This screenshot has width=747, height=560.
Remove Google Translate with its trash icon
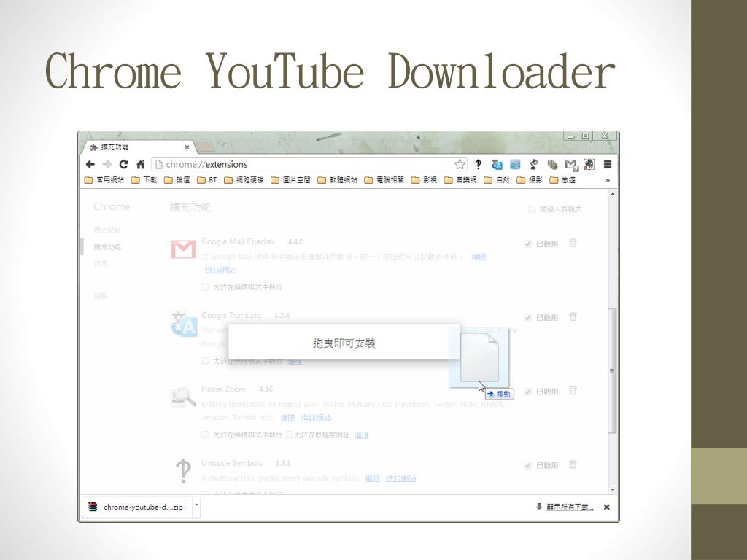[573, 317]
